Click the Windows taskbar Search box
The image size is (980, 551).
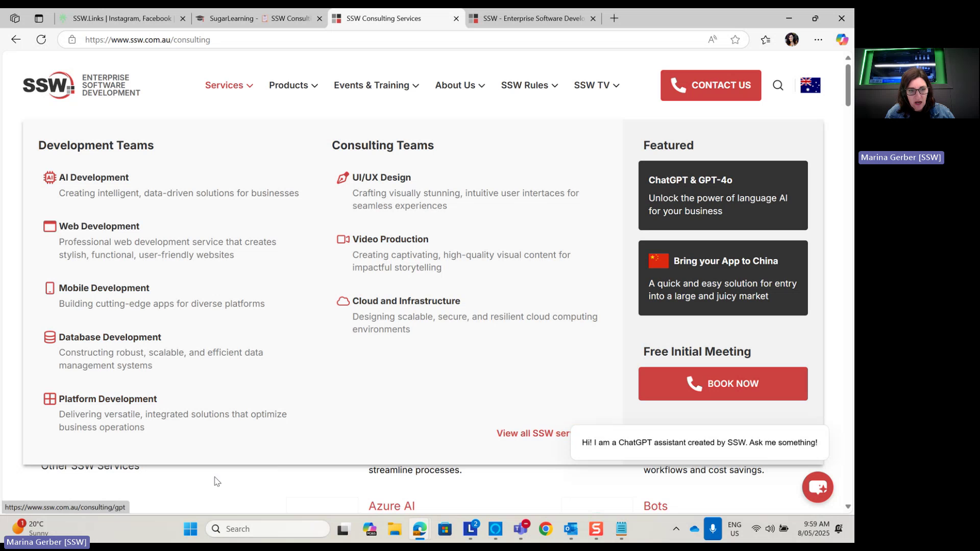pos(267,529)
